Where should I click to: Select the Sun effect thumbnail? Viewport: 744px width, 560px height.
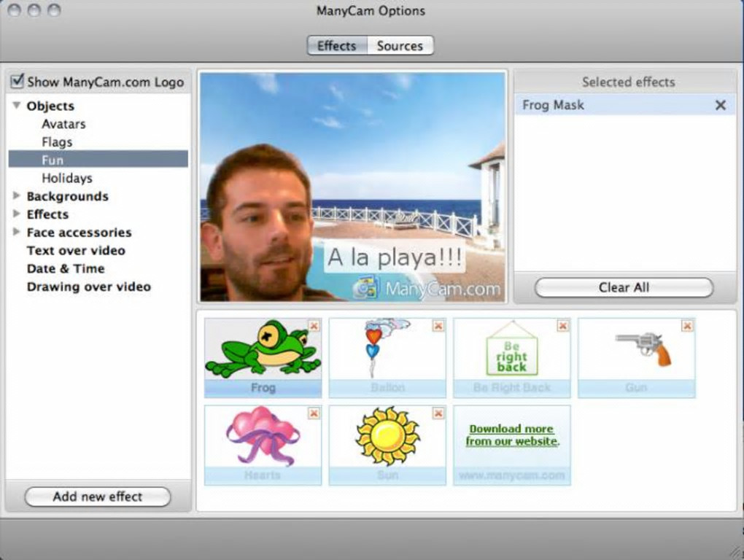(x=387, y=446)
